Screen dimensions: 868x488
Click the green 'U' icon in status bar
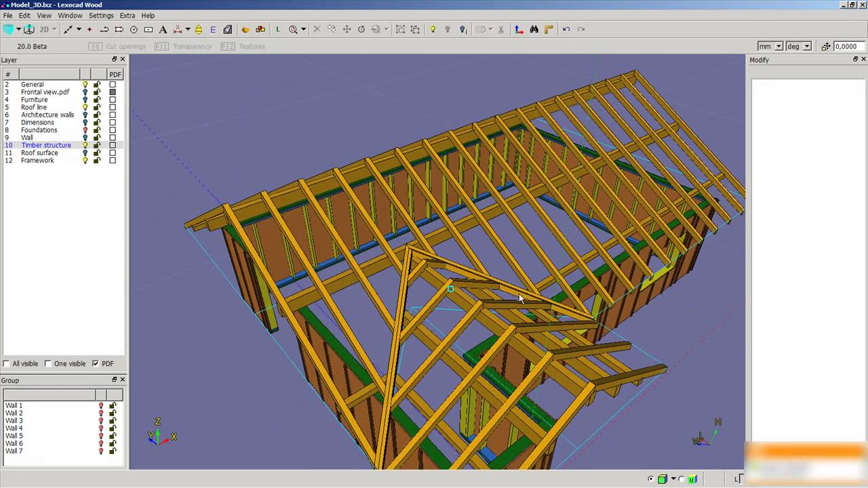pos(692,479)
